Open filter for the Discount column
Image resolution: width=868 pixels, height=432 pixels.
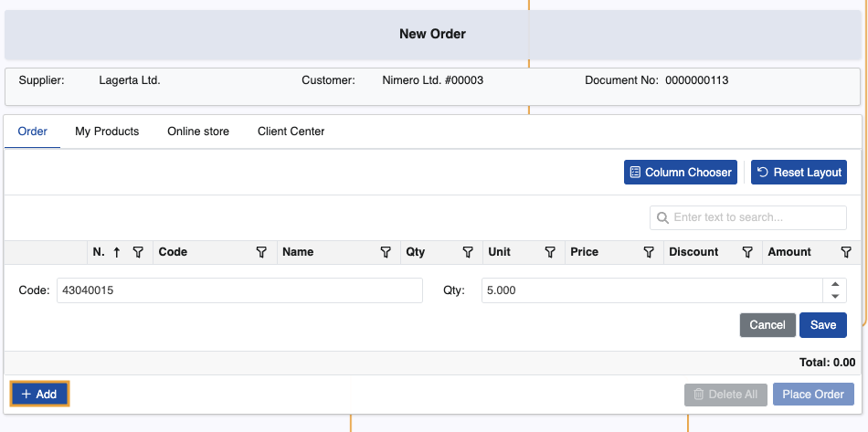(x=747, y=252)
